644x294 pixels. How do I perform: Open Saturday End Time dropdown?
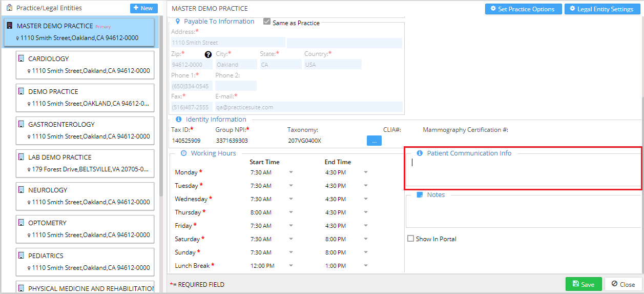[365, 239]
